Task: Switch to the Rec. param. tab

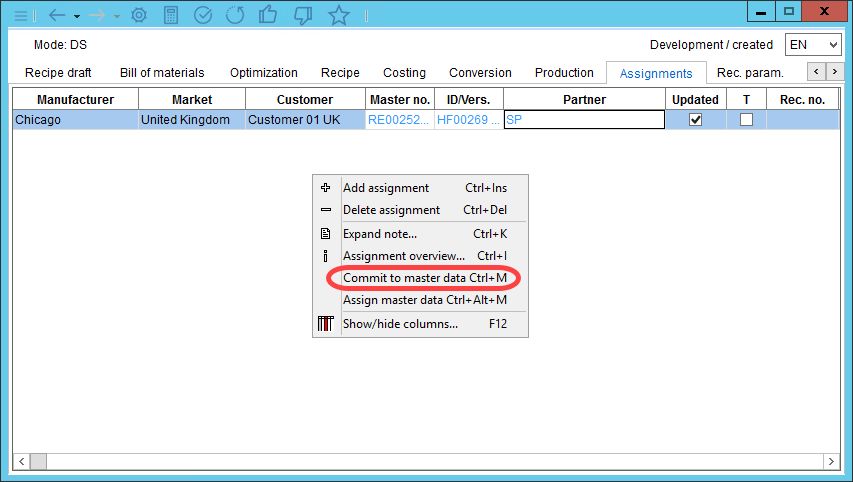Action: pyautogui.click(x=750, y=73)
